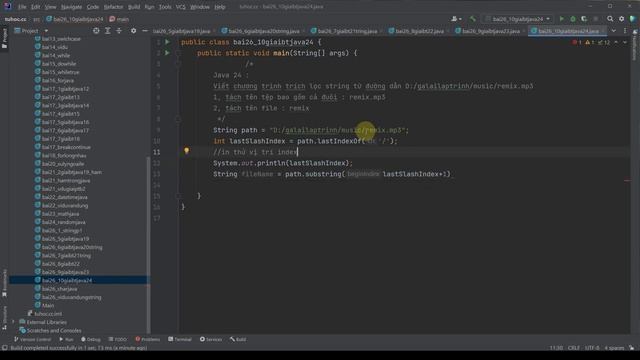Open Search Everywhere magnifier icon
Viewport: 640px width, 360px height.
pos(610,19)
